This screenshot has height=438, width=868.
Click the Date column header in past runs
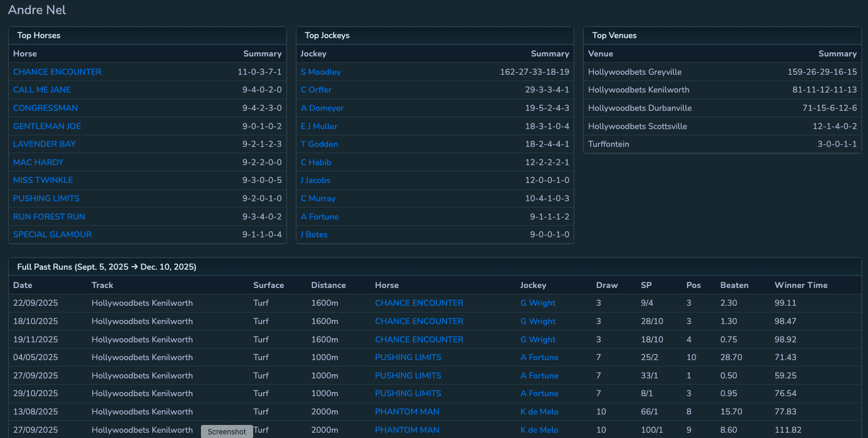pyautogui.click(x=22, y=285)
